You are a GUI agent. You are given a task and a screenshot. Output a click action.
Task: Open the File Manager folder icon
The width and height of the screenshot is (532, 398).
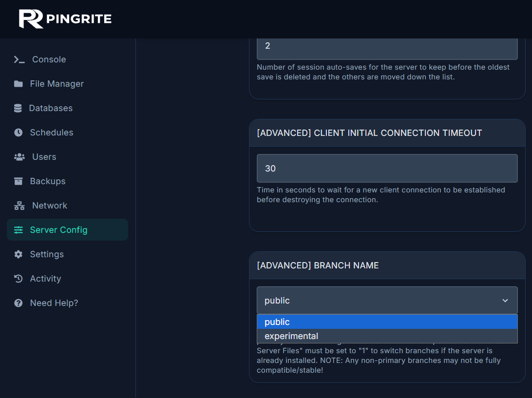19,83
